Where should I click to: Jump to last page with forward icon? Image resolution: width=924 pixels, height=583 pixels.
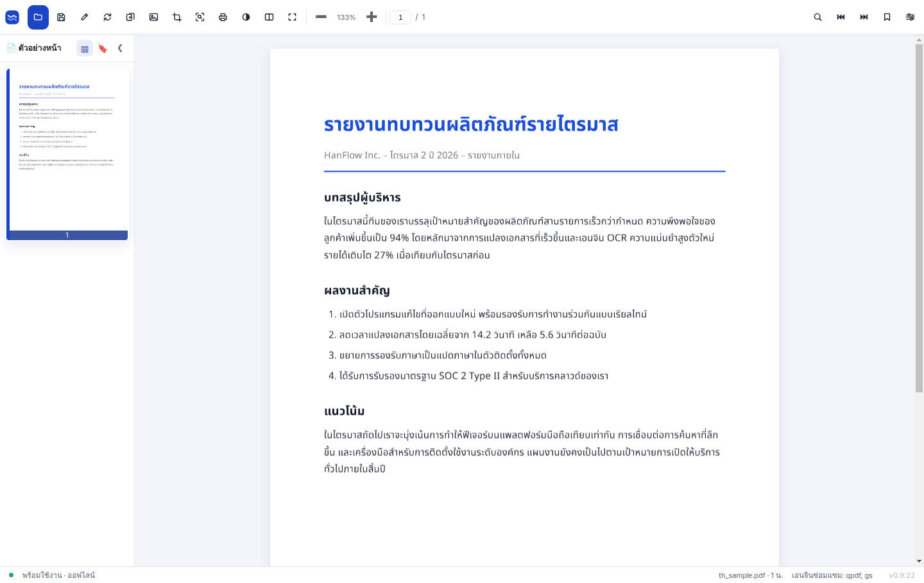point(864,17)
